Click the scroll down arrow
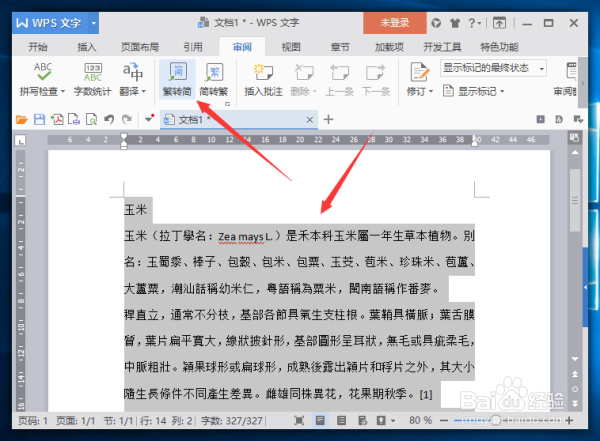Image resolution: width=600 pixels, height=441 pixels. pos(575,359)
